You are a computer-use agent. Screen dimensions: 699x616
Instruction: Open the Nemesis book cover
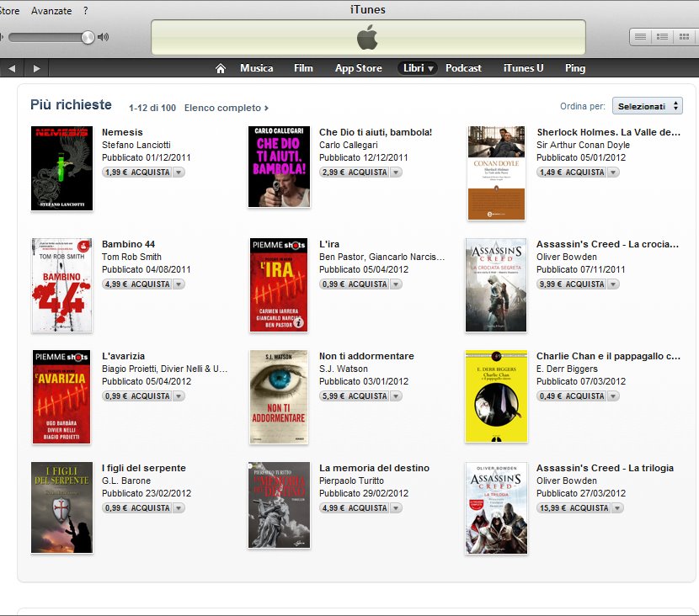pos(62,168)
